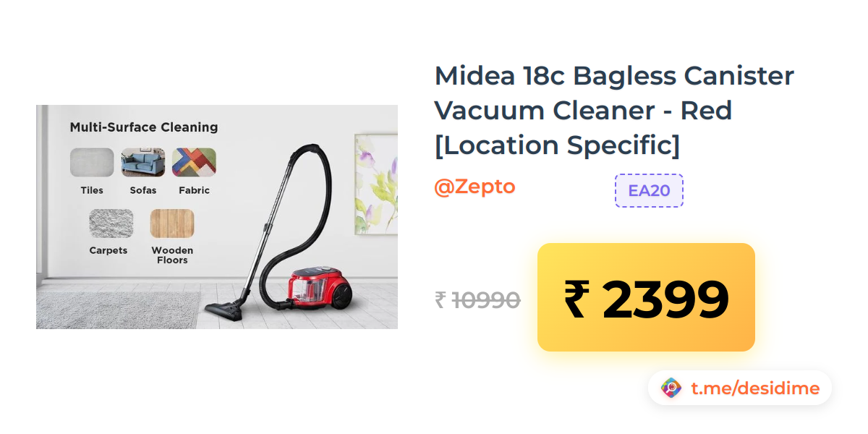Click the Multi-Surface Cleaning heading
Image resolution: width=868 pixels, height=434 pixels.
click(144, 127)
